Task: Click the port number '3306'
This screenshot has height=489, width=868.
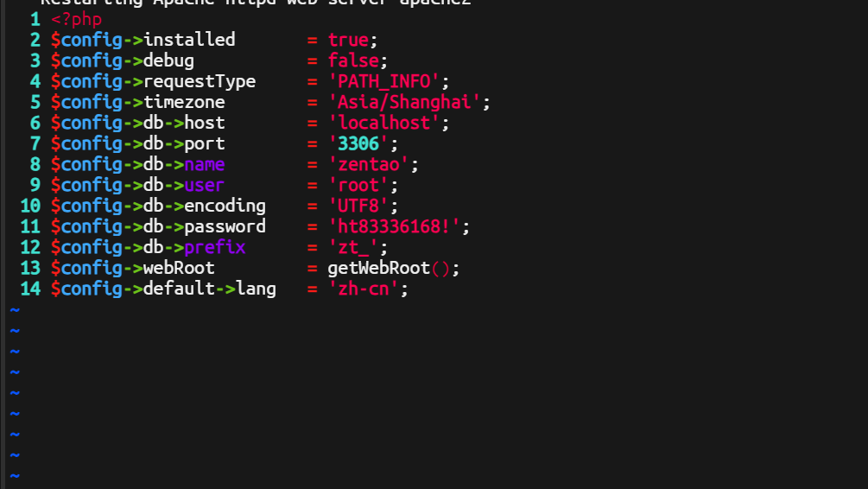Action: pyautogui.click(x=358, y=143)
